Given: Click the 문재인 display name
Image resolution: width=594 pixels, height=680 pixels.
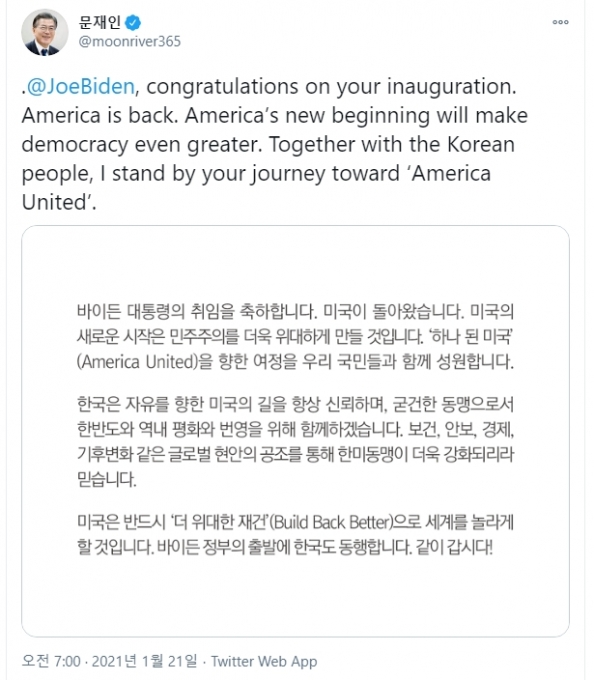Looking at the screenshot, I should point(99,22).
